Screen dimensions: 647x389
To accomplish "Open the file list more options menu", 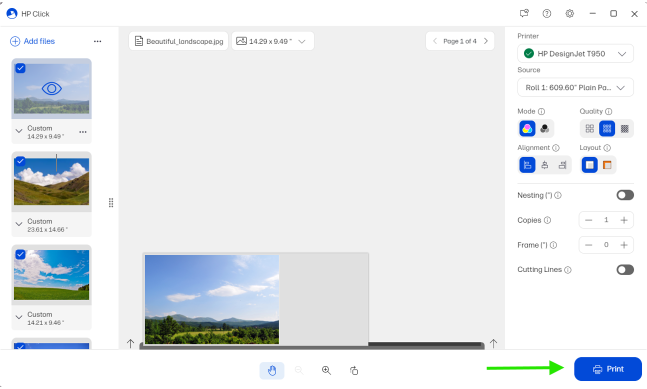I will click(97, 41).
